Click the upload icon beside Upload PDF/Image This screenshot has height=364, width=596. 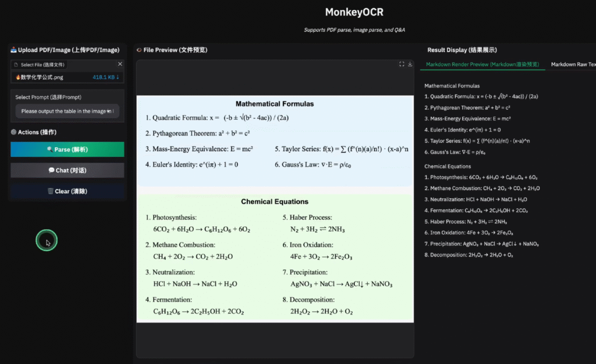[13, 50]
